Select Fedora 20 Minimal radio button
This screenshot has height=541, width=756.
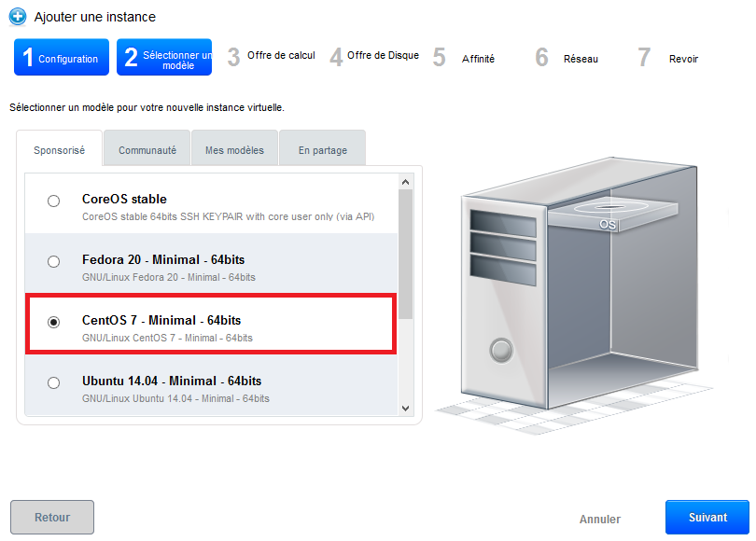tap(53, 261)
